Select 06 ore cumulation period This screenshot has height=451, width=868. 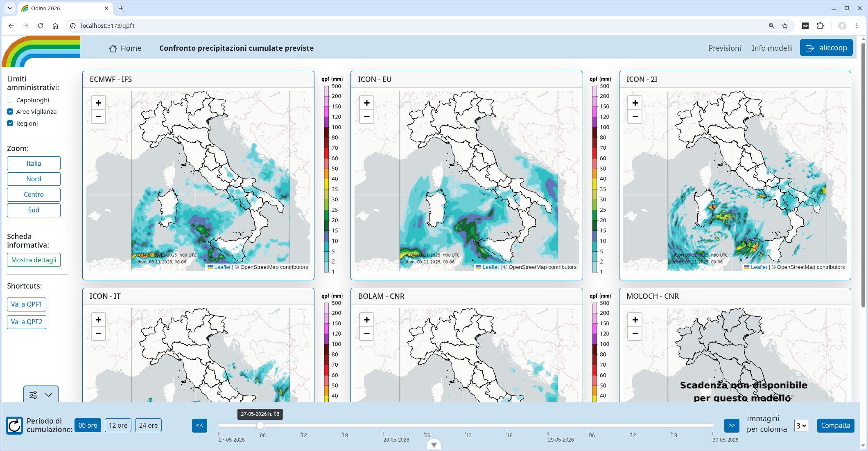click(x=88, y=426)
